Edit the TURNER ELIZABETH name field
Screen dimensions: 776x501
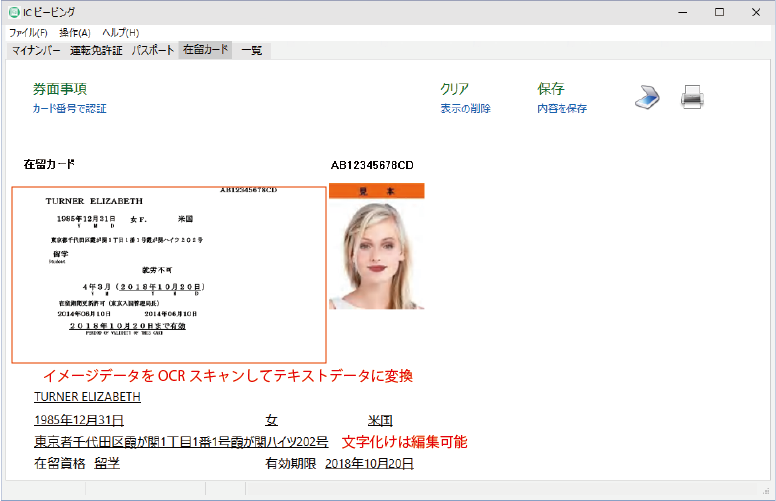87,397
